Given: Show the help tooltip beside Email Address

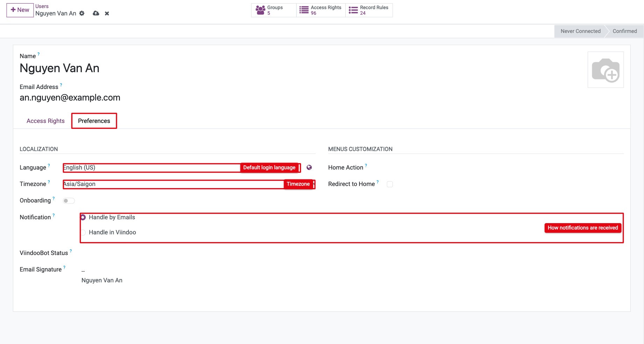Looking at the screenshot, I should point(61,85).
